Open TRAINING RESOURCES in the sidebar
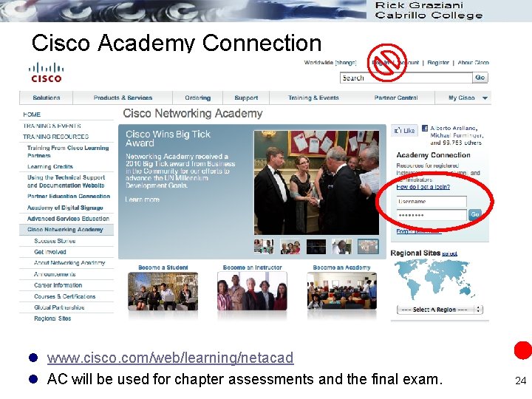This screenshot has height=399, width=532. (55, 137)
